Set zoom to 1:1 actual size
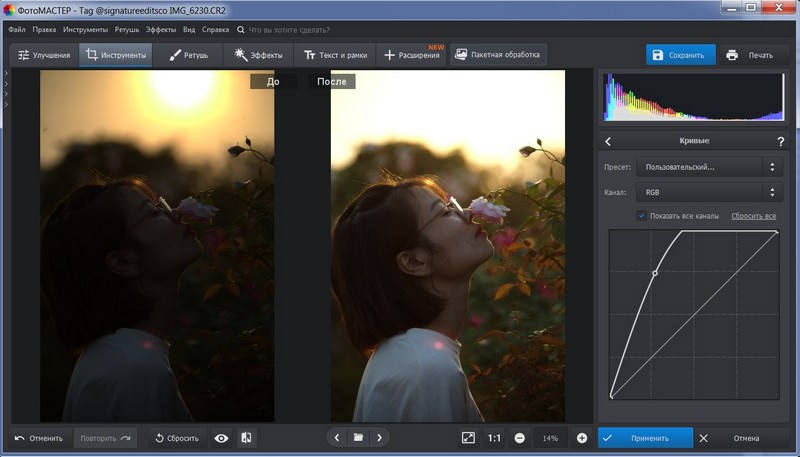This screenshot has width=800, height=457. (494, 438)
